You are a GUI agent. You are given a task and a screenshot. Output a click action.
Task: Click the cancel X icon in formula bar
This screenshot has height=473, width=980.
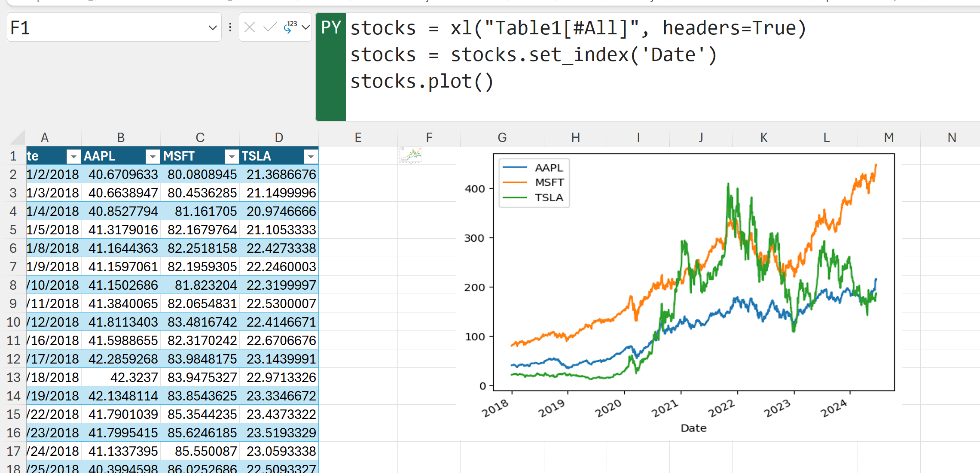[250, 28]
